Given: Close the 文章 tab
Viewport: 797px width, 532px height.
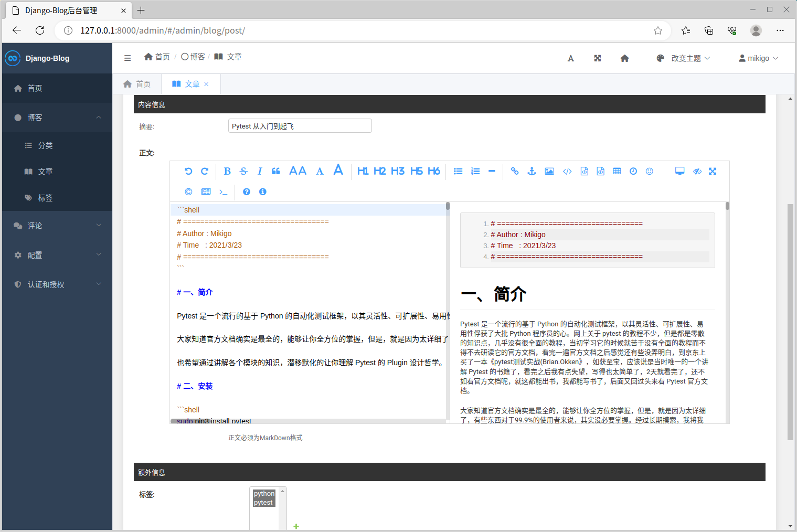Looking at the screenshot, I should (206, 84).
